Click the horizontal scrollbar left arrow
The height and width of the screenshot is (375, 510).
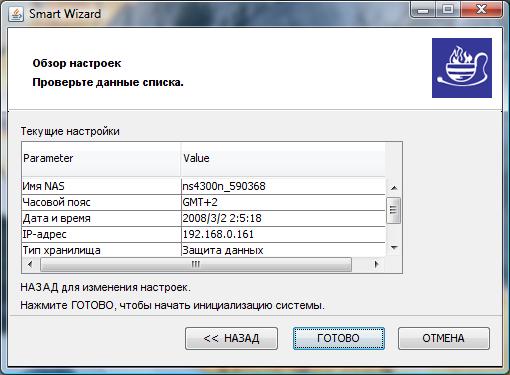(x=30, y=264)
